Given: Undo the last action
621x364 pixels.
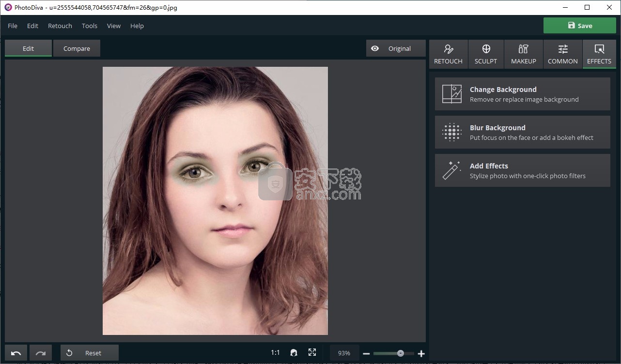Looking at the screenshot, I should point(16,353).
